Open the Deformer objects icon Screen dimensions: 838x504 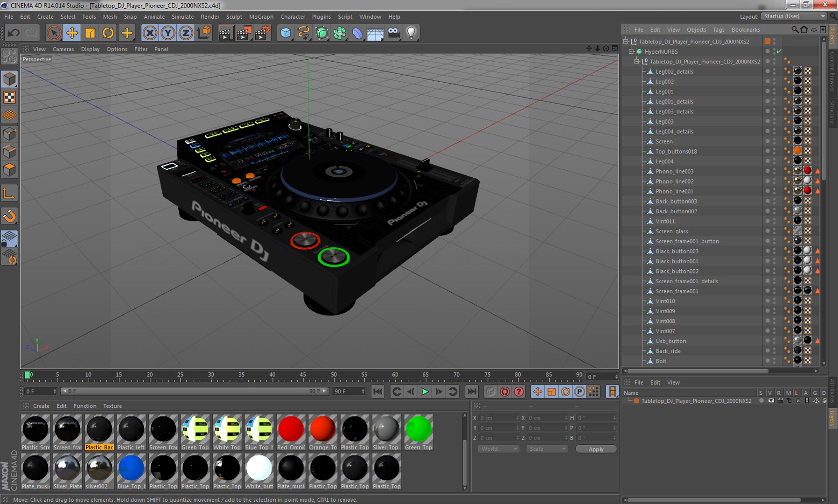pos(357,33)
